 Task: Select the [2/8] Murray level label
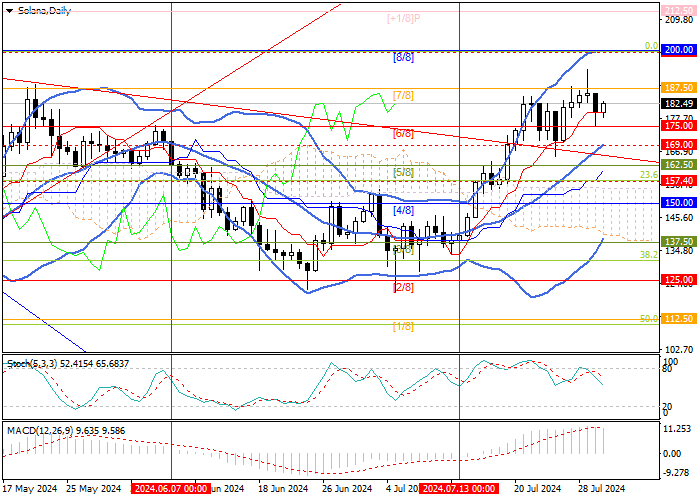tap(403, 288)
